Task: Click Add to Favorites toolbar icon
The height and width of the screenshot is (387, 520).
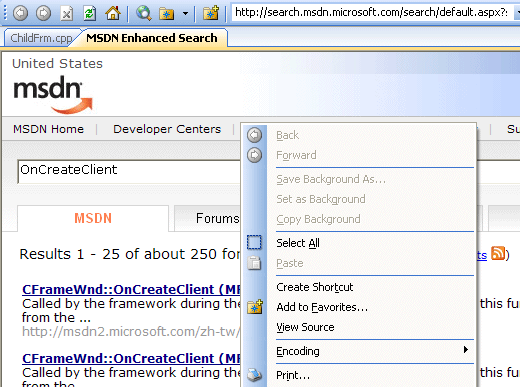Action: click(x=211, y=13)
